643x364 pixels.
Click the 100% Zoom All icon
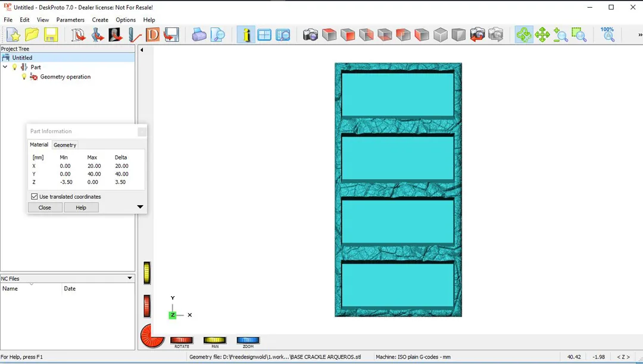coord(607,35)
